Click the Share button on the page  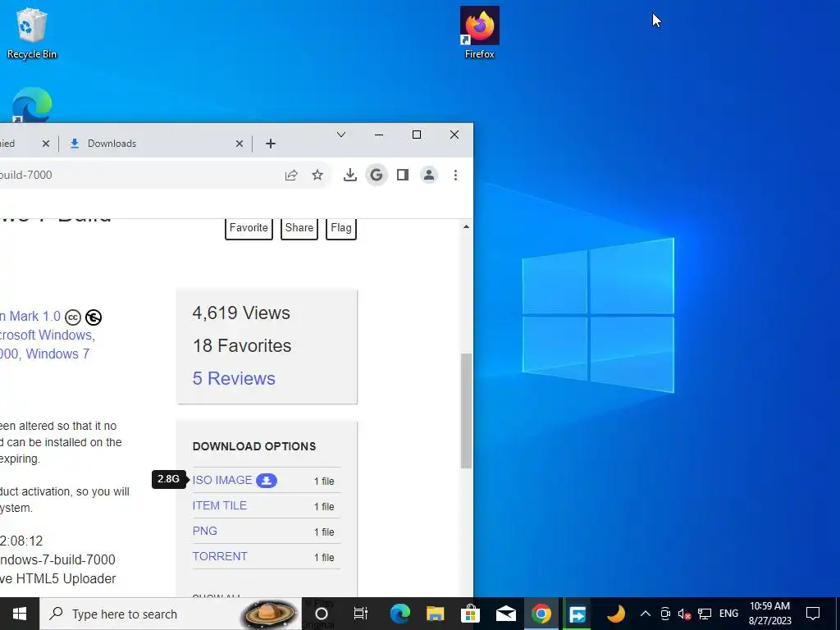(x=299, y=228)
